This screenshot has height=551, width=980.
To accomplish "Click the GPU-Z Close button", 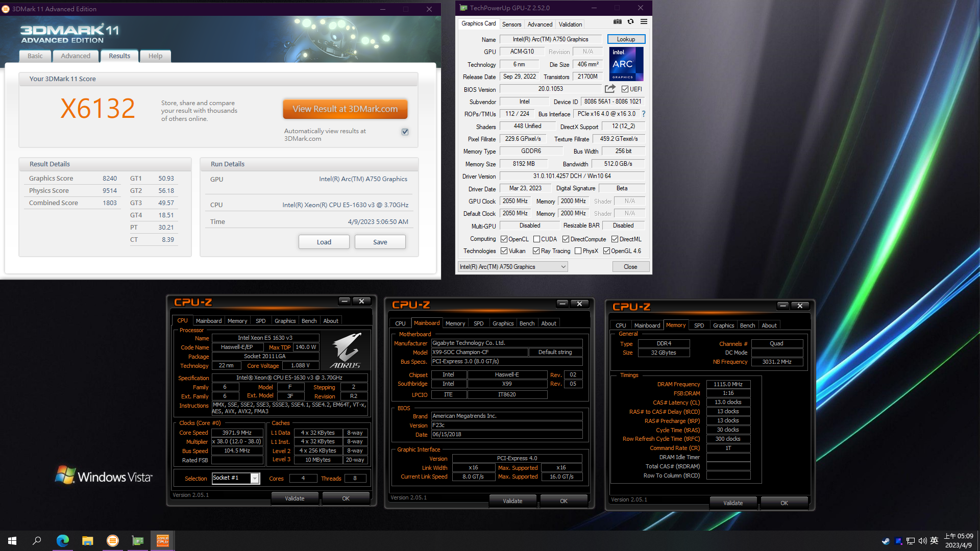I will coord(630,266).
